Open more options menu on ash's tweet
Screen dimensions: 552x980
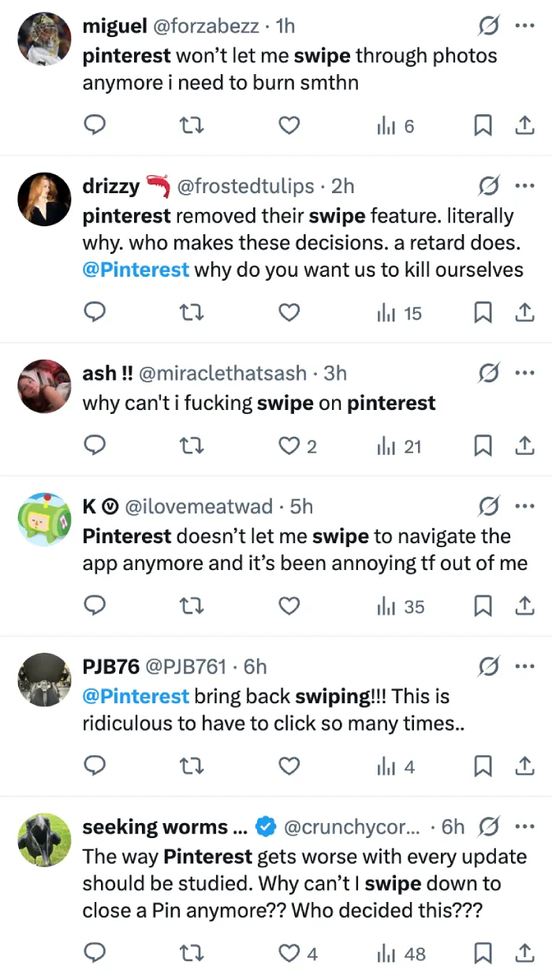pyautogui.click(x=524, y=373)
